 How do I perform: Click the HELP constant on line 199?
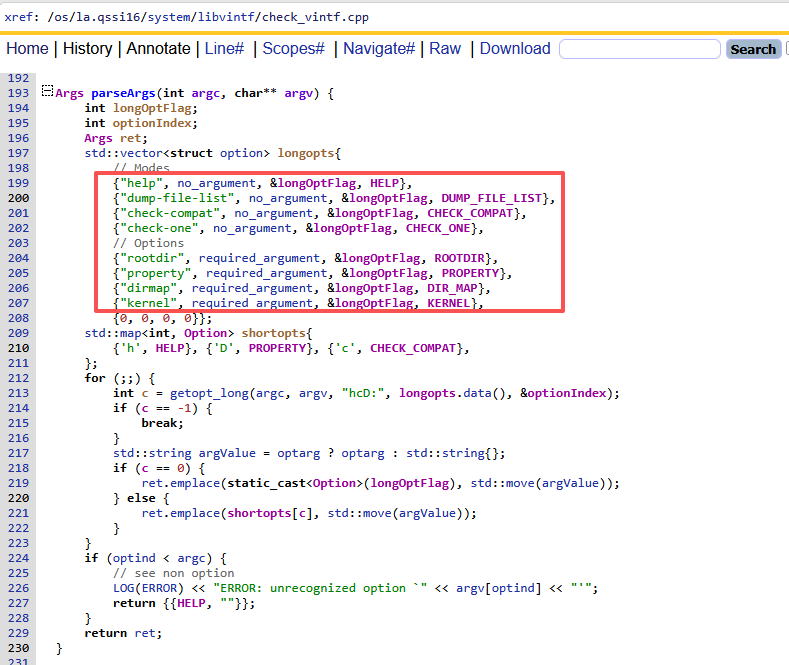(x=384, y=183)
